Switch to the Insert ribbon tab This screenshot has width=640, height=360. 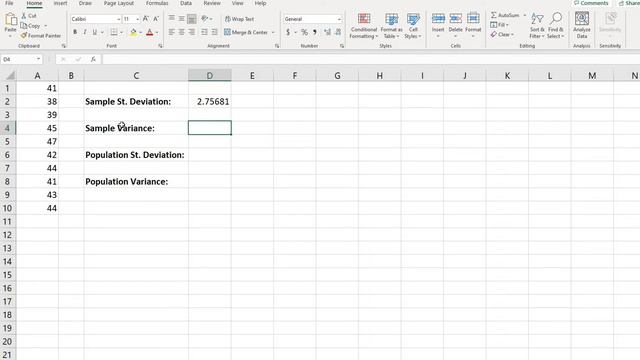coord(60,3)
